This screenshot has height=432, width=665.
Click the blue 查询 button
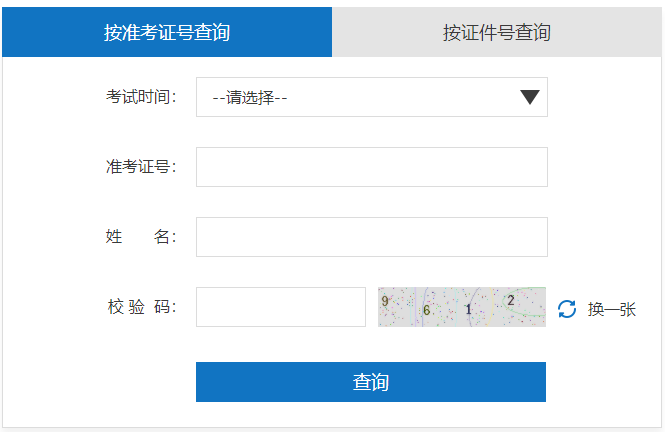[371, 382]
